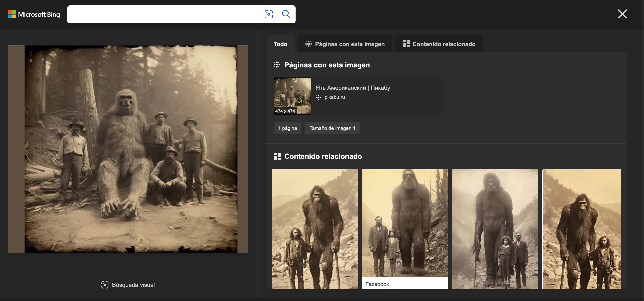
Task: Click the visual search camera icon in search box
Action: coord(268,14)
